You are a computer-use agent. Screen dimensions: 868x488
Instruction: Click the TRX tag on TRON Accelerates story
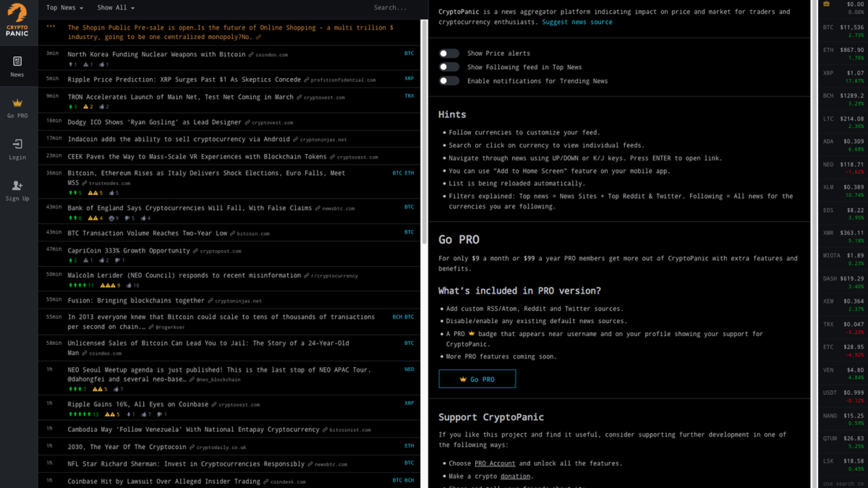409,96
